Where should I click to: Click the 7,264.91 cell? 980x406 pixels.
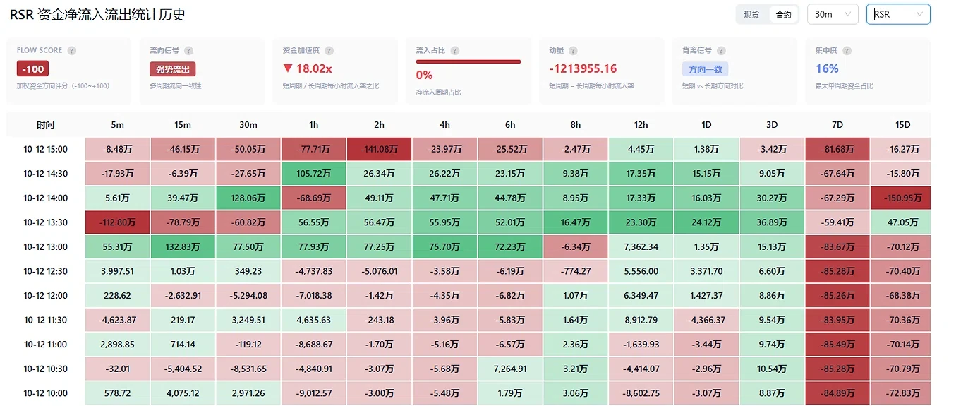[x=510, y=369]
